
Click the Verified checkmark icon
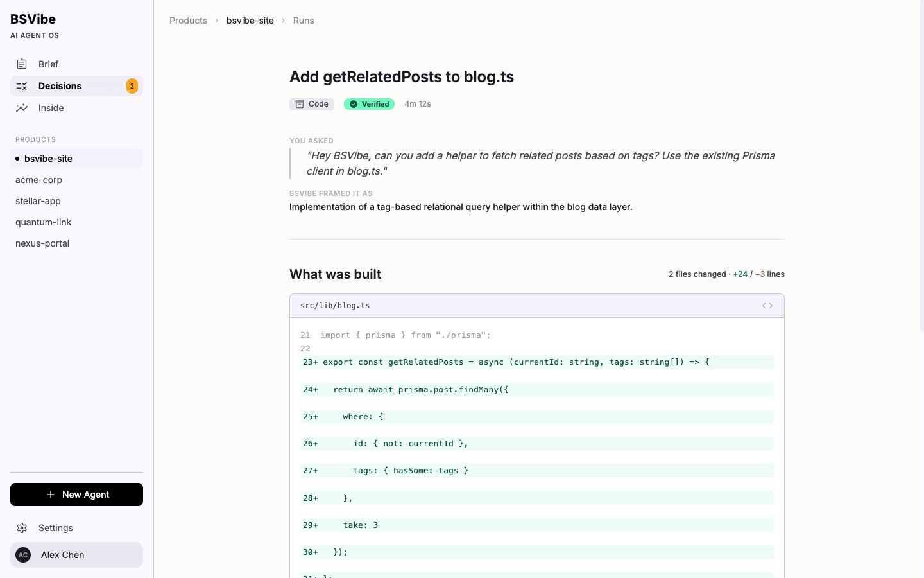coord(354,104)
